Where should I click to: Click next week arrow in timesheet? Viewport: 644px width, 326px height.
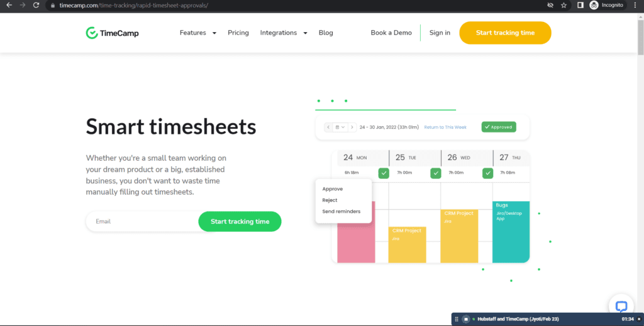coord(352,127)
